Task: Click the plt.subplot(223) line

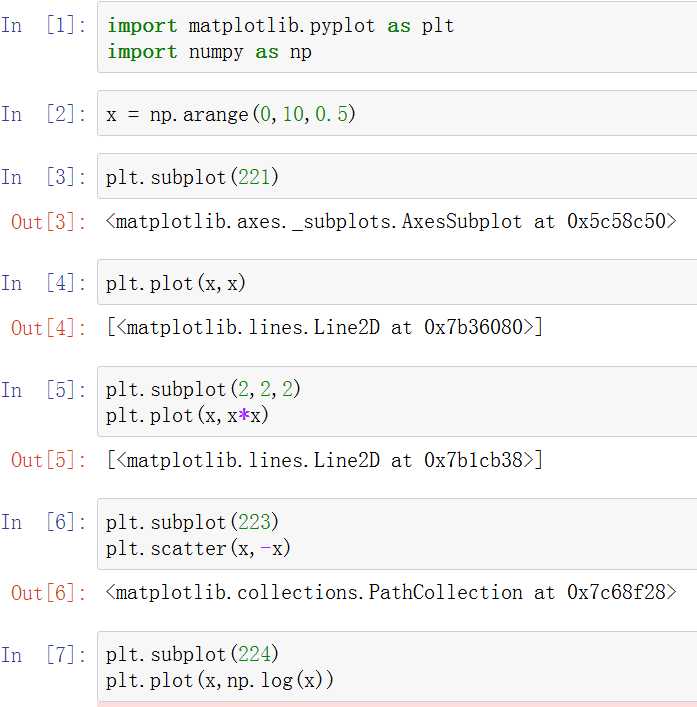Action: [x=192, y=522]
